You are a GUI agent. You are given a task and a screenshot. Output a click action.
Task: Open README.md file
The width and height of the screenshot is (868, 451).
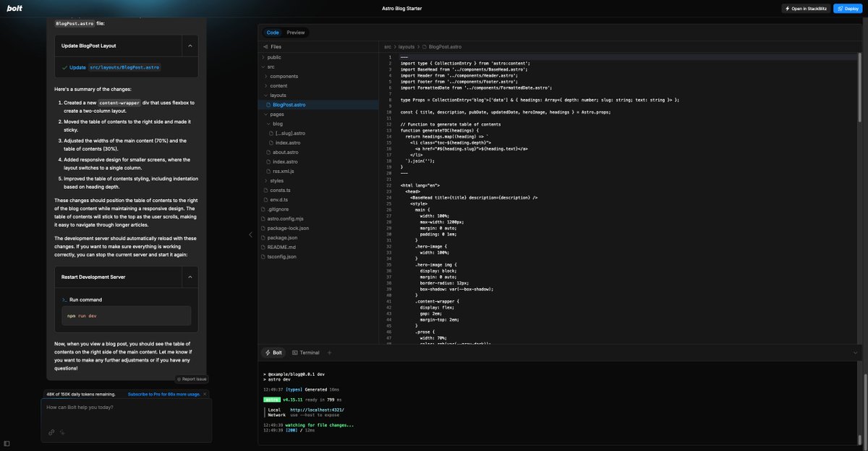[x=319, y=247]
